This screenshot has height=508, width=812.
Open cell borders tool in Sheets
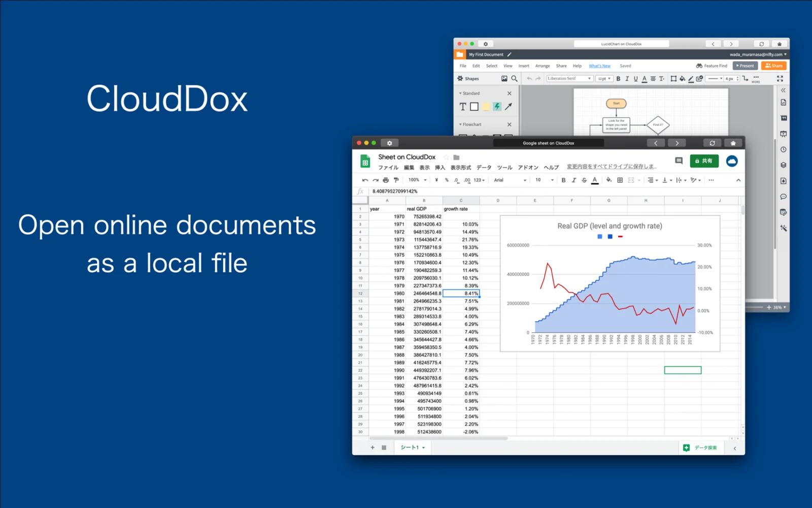pyautogui.click(x=620, y=180)
